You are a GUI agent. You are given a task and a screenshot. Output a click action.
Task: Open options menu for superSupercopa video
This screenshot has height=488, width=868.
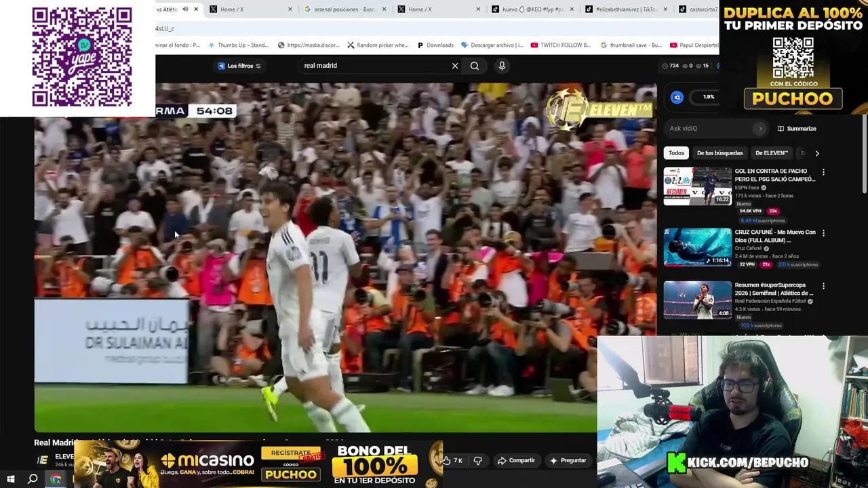click(x=823, y=286)
